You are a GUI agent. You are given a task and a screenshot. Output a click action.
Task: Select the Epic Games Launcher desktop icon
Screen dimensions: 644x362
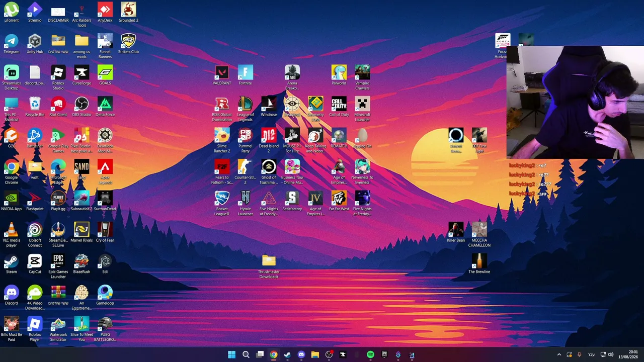click(58, 266)
